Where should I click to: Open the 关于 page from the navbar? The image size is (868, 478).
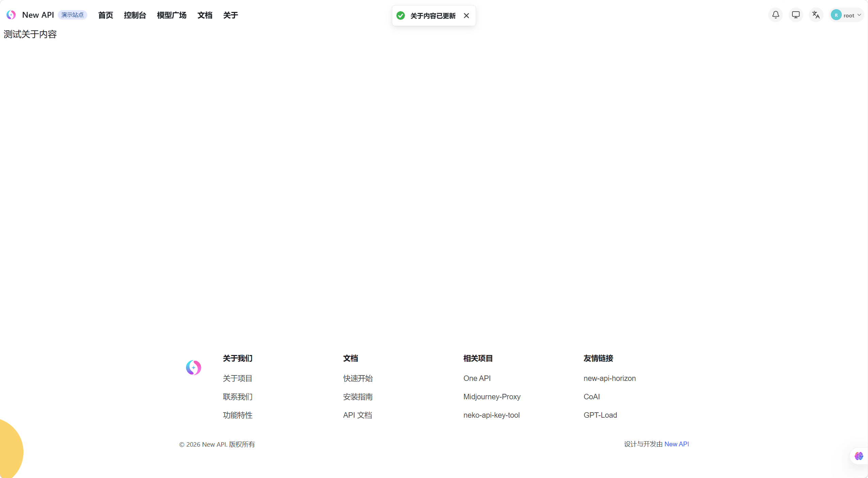coord(230,15)
